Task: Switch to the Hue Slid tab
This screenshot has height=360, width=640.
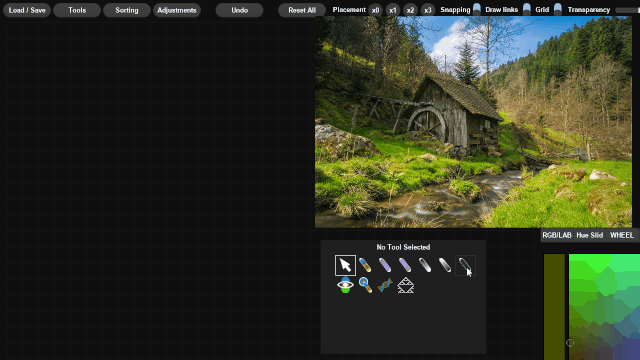Action: (x=589, y=235)
